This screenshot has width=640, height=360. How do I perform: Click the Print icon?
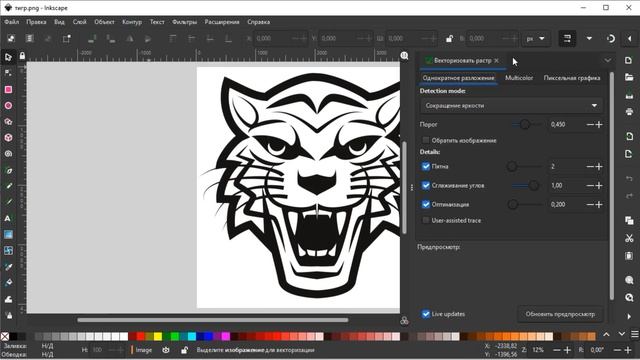coord(629,112)
